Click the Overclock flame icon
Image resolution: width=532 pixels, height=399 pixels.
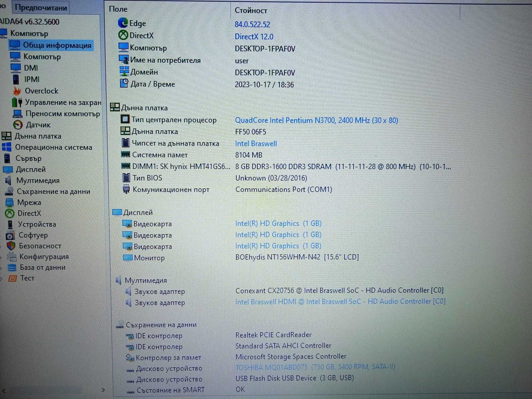tap(17, 91)
